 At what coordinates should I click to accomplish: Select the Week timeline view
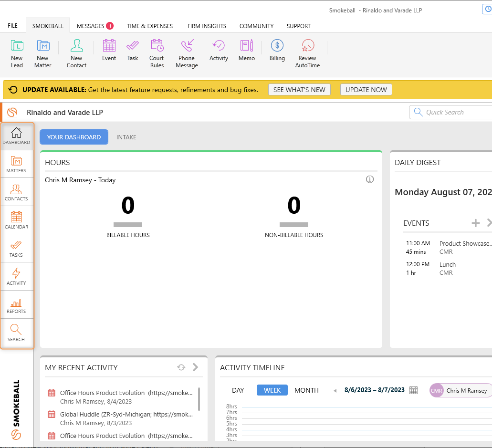[x=272, y=390]
